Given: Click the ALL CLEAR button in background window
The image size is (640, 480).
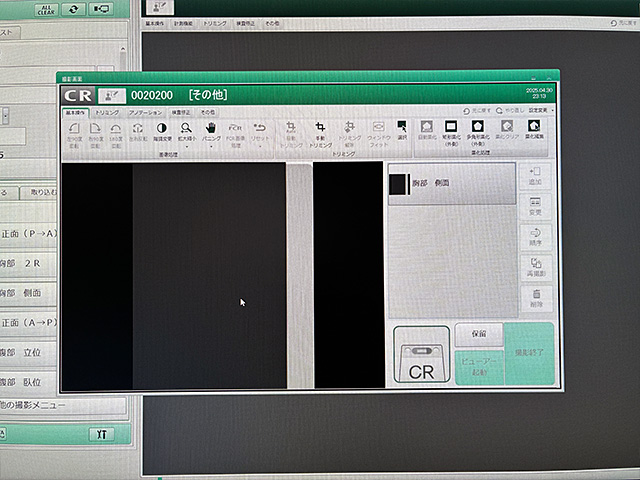Looking at the screenshot, I should tap(46, 10).
